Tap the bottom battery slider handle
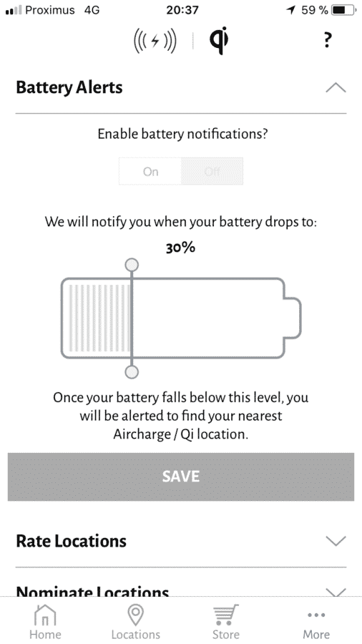Viewport: 362px width, 644px height. [132, 372]
